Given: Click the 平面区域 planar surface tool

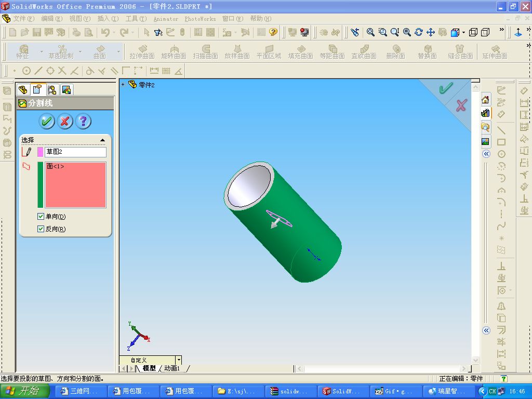Looking at the screenshot, I should (x=269, y=52).
